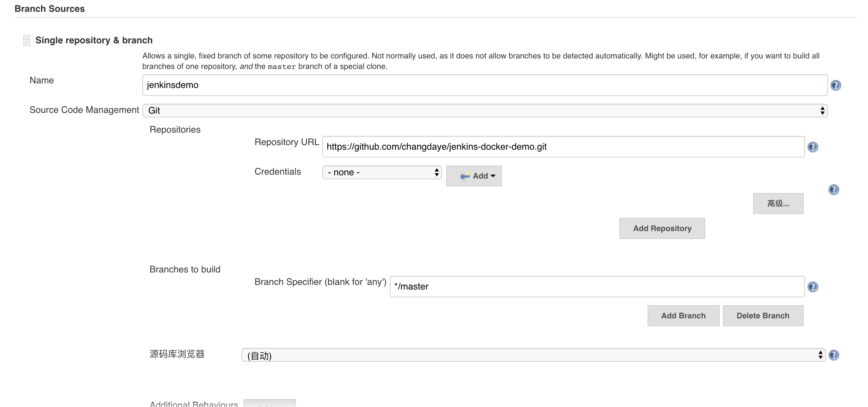Click the Repository URL label
The image size is (868, 407).
287,142
